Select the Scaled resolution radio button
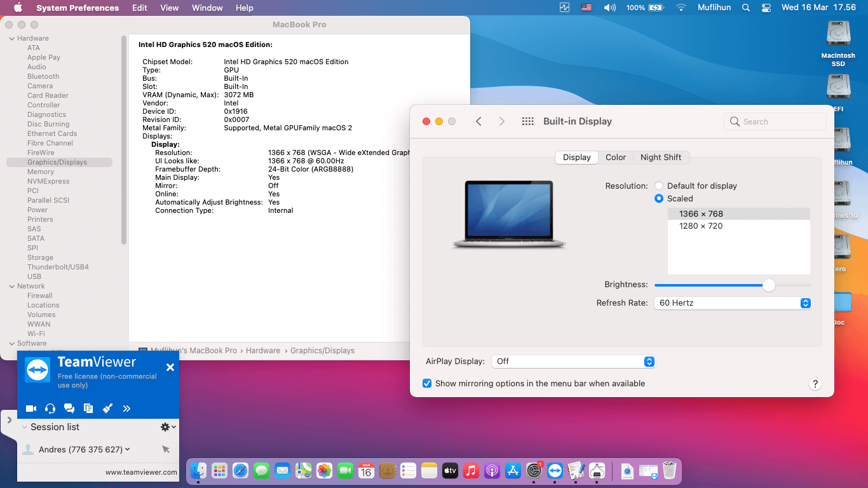 (659, 198)
